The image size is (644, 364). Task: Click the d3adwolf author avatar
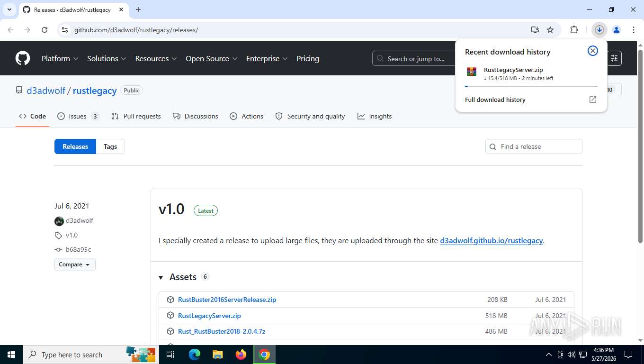(x=59, y=221)
